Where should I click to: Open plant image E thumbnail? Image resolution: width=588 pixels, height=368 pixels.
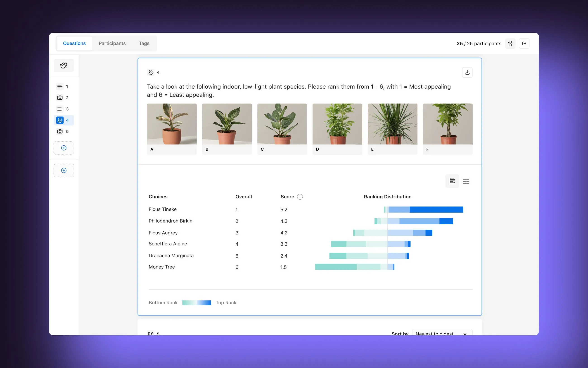click(x=392, y=129)
